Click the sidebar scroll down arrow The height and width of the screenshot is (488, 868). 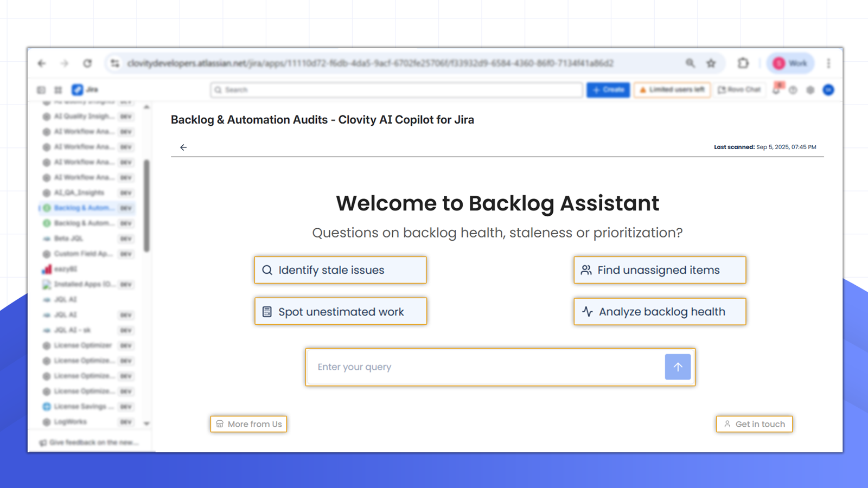click(146, 423)
